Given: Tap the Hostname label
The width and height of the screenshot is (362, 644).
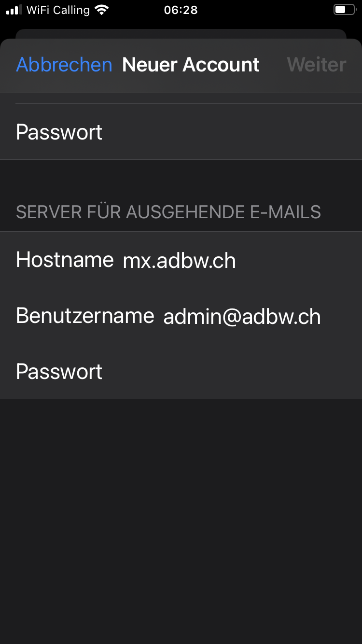Looking at the screenshot, I should tap(65, 260).
